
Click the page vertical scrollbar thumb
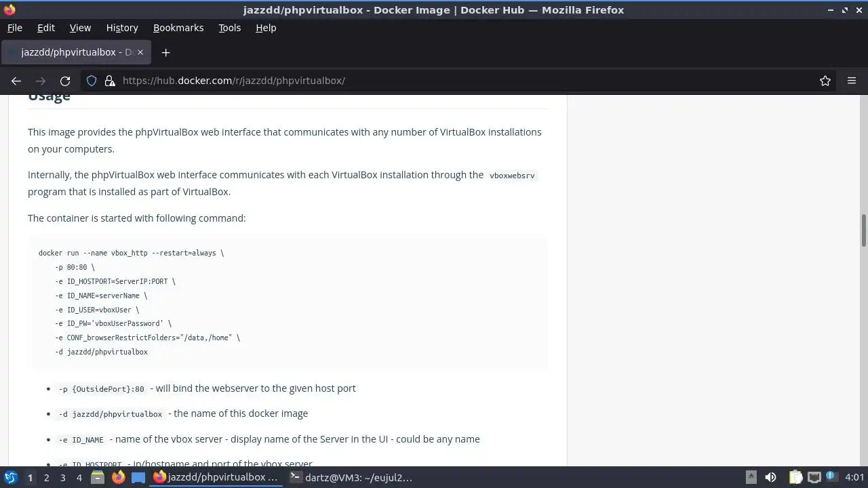coord(864,231)
